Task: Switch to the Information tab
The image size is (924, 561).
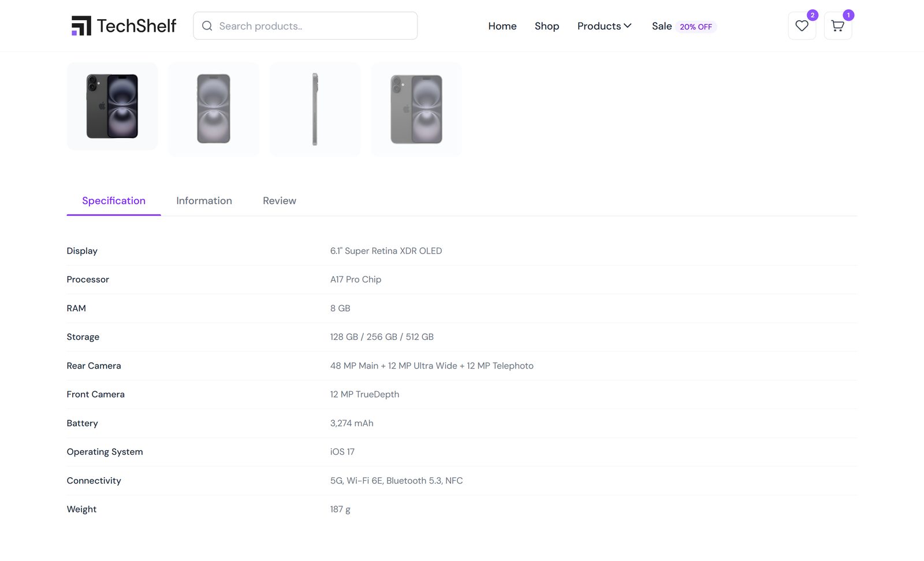Action: [x=204, y=201]
